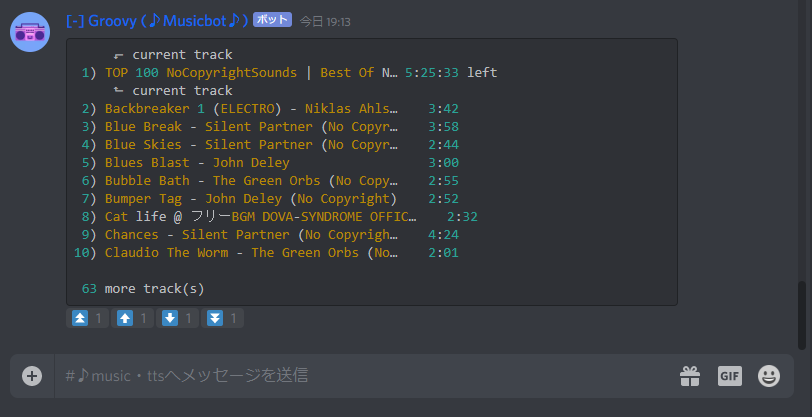812x417 pixels.
Task: Open the emoji picker smiley
Action: [769, 376]
